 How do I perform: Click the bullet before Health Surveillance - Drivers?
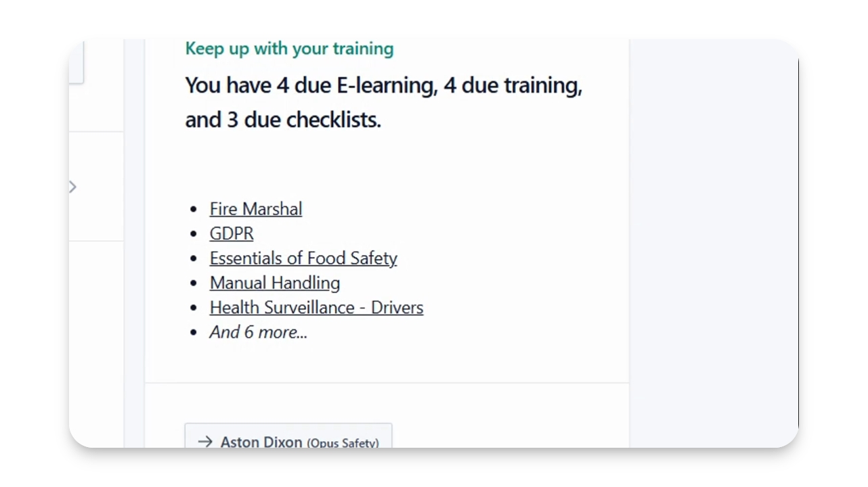194,308
